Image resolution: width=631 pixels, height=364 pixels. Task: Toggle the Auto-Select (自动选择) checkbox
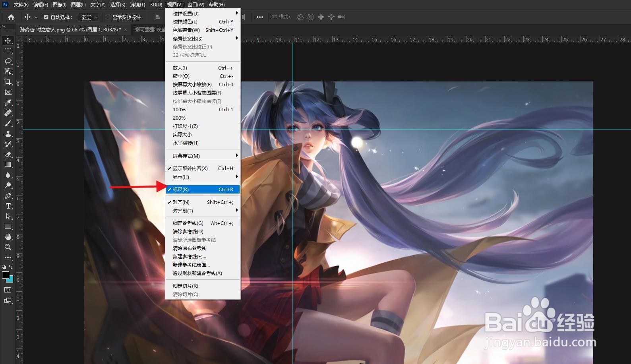46,17
